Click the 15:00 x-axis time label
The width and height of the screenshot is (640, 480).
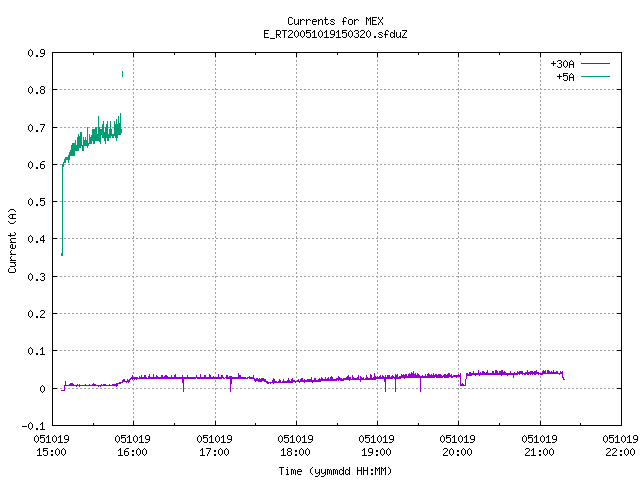point(51,452)
